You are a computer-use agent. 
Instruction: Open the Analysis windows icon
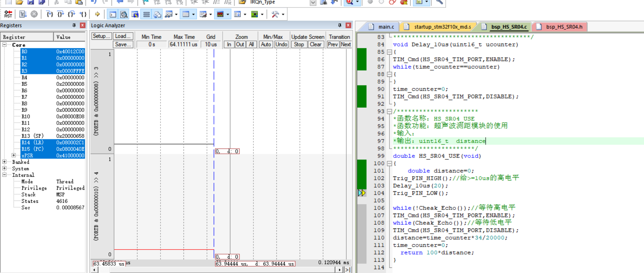(x=220, y=14)
